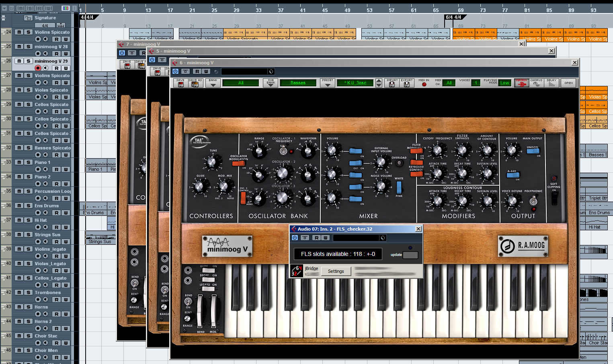
Task: Solo the Ens Drums track
Action: pos(28,206)
